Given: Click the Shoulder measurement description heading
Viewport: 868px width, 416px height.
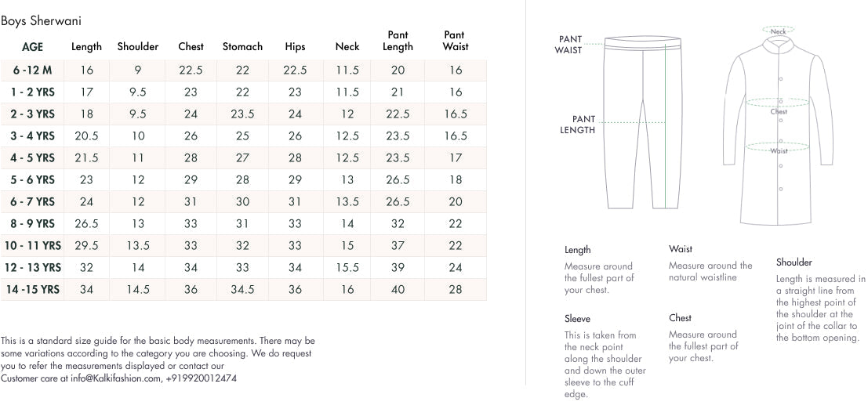Looking at the screenshot, I should click(794, 262).
